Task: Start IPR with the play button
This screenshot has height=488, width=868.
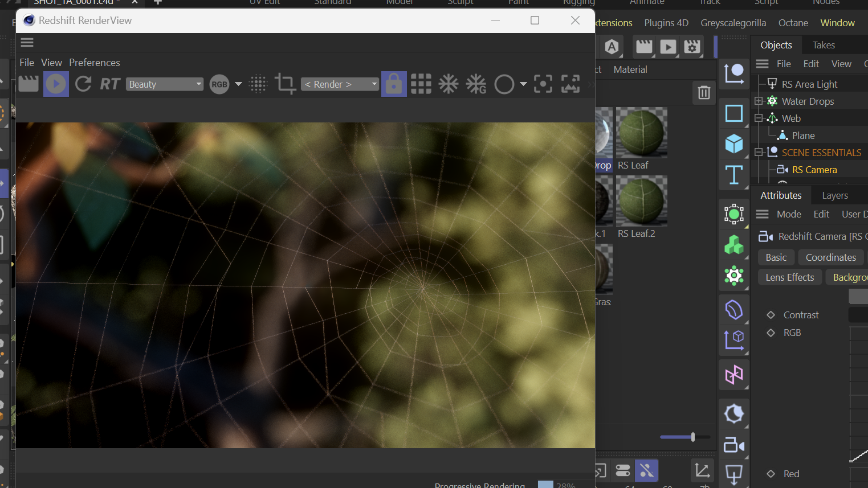Action: click(56, 84)
